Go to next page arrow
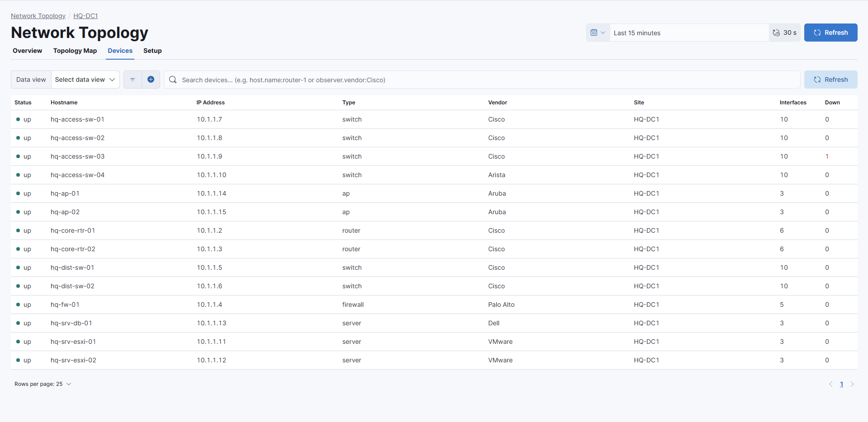This screenshot has width=868, height=422. 852,384
